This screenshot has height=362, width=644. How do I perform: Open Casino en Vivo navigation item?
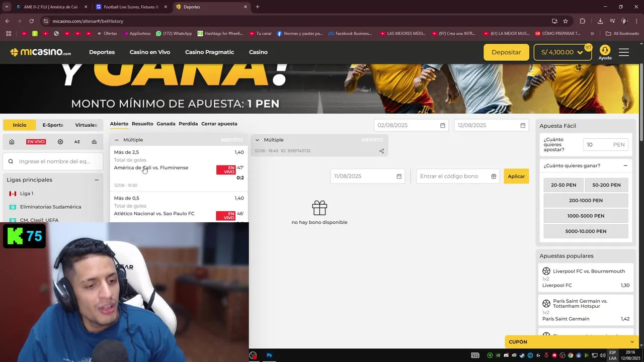(150, 52)
